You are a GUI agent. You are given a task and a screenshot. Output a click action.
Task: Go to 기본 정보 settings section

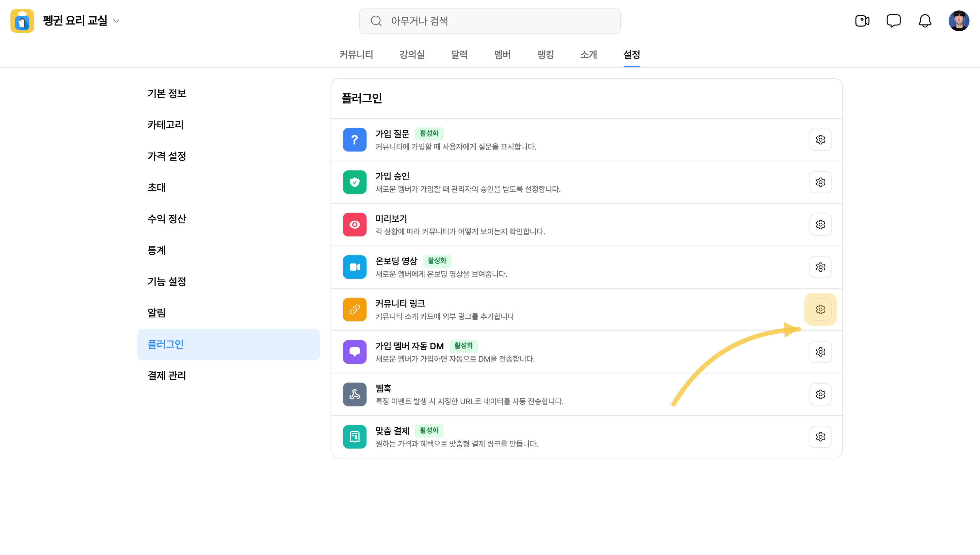coord(167,93)
